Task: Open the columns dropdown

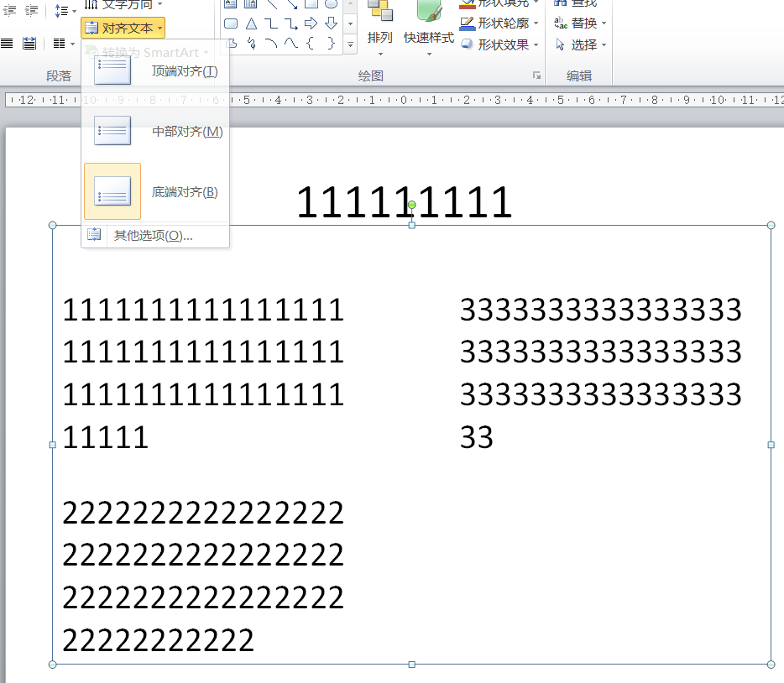Action: coord(60,44)
